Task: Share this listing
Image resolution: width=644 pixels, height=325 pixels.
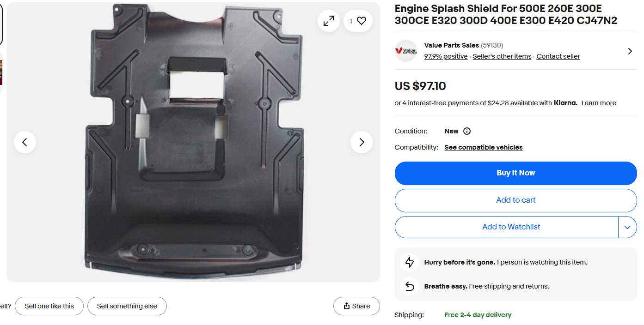Action: tap(356, 306)
